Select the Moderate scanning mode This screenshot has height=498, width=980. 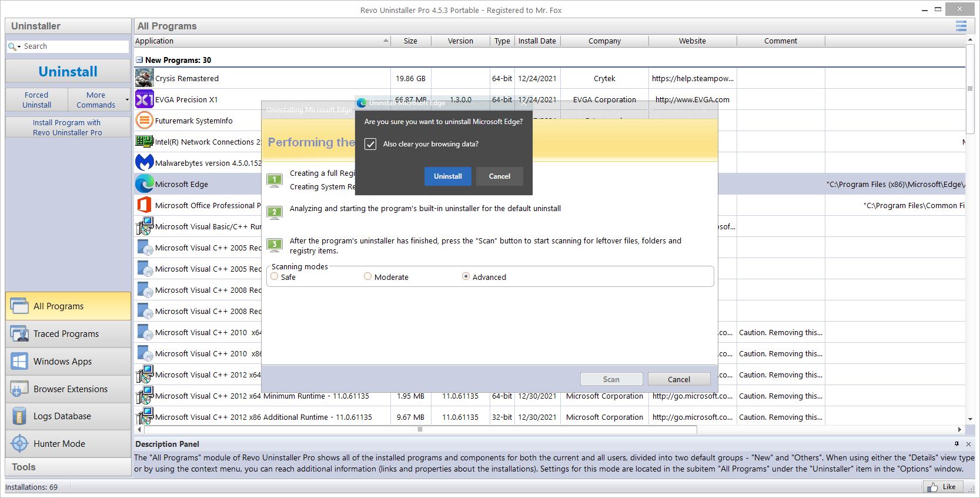click(367, 276)
